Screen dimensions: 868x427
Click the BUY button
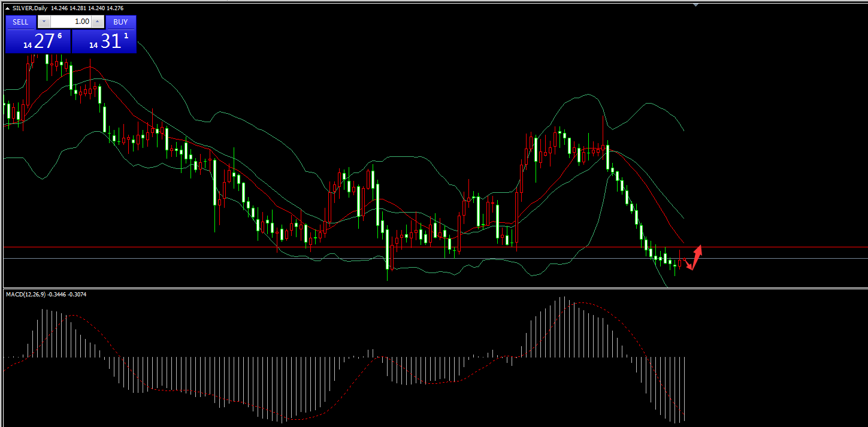(120, 22)
